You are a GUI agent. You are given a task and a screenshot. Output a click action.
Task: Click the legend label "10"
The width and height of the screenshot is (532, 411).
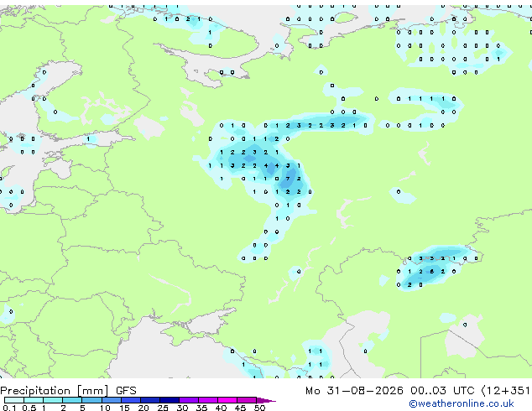click(105, 408)
